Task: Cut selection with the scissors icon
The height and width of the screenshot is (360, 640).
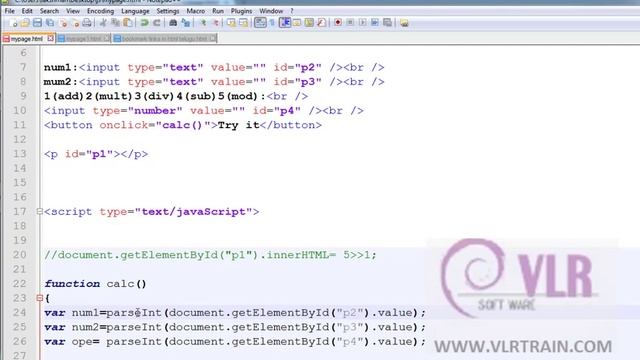Action: [x=103, y=23]
